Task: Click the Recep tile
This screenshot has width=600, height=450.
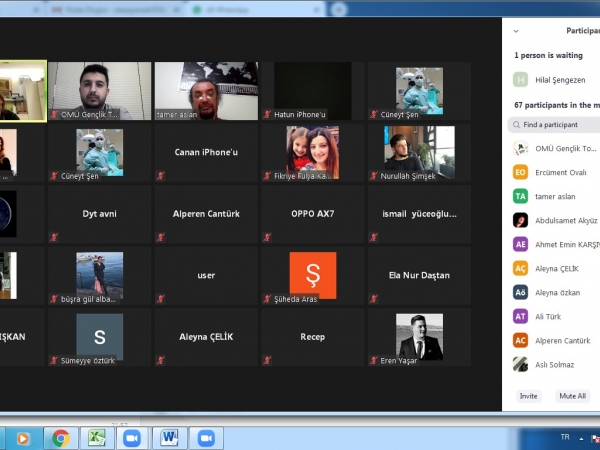Action: click(x=313, y=337)
